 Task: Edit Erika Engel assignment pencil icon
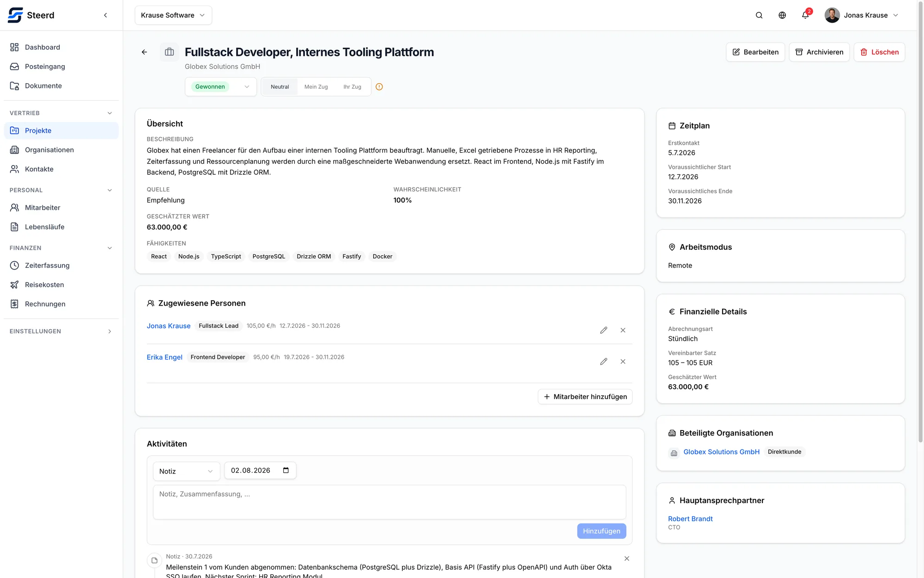(603, 362)
